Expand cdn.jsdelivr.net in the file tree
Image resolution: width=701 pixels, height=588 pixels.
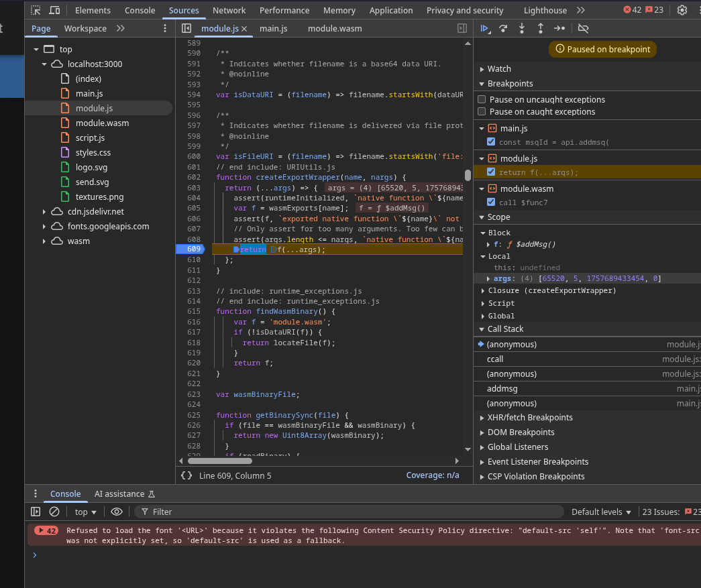[x=44, y=211]
